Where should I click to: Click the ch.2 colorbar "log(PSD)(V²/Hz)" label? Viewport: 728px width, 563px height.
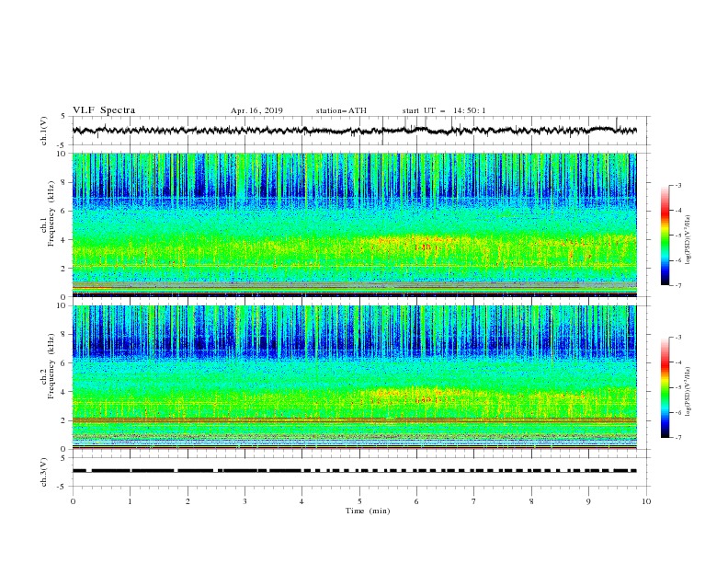pos(688,392)
